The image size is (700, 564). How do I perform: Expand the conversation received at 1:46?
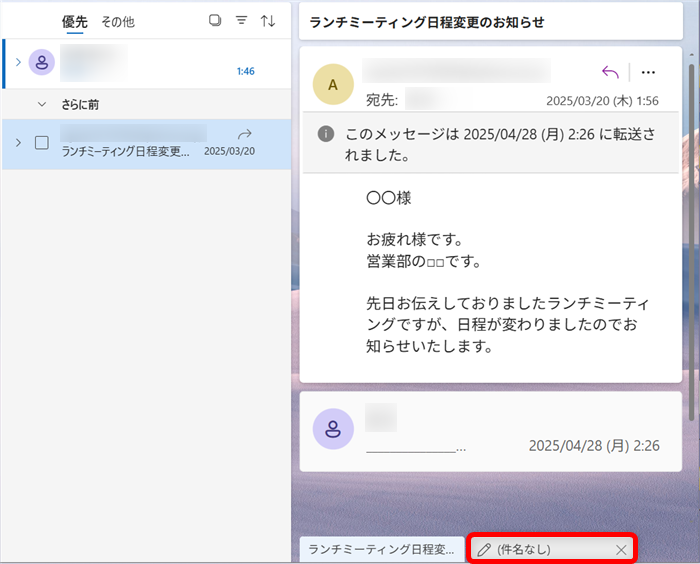pos(17,62)
